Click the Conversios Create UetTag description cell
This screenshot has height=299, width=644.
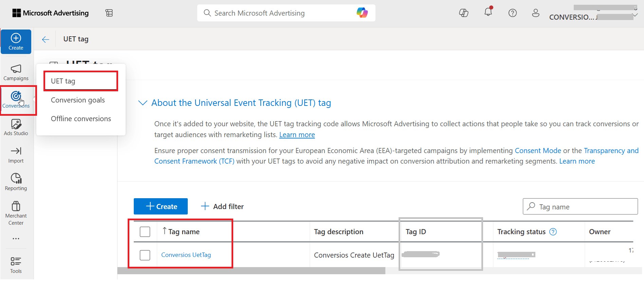[x=354, y=255]
